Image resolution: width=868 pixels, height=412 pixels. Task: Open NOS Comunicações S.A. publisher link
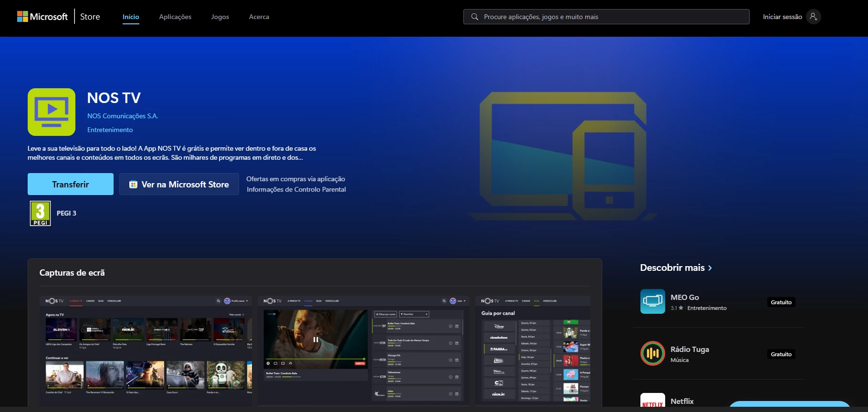(x=123, y=116)
